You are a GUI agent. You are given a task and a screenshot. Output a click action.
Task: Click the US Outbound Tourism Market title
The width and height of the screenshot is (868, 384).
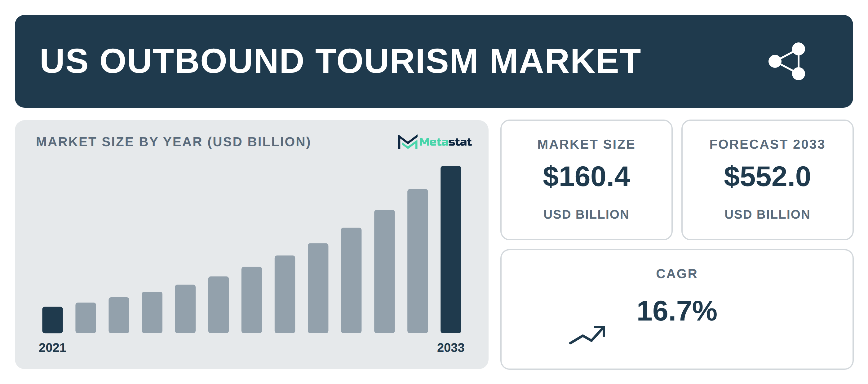[x=340, y=61]
